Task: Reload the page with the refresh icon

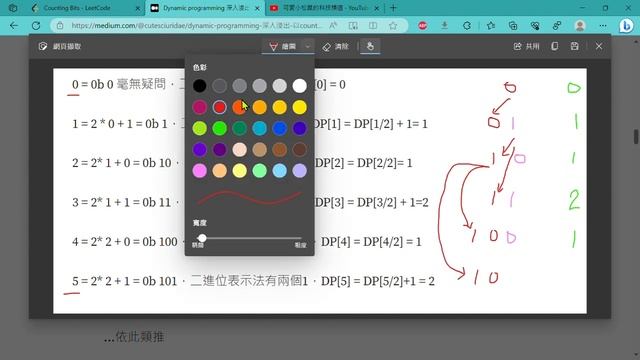Action: tap(36, 25)
